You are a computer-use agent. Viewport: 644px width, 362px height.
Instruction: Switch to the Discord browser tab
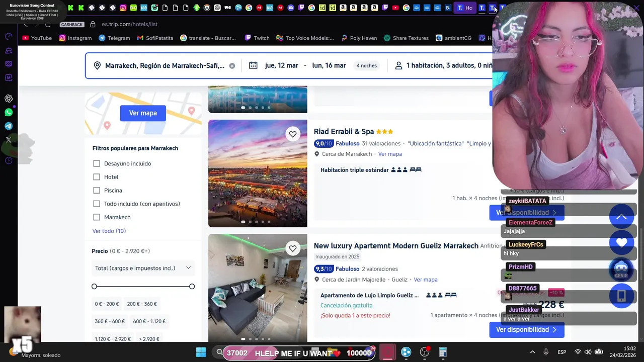[291, 8]
